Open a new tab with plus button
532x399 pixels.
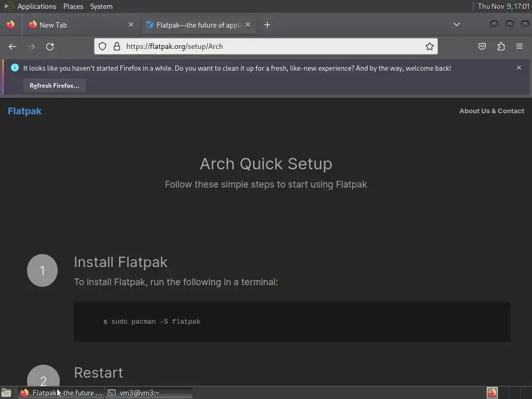coord(268,25)
